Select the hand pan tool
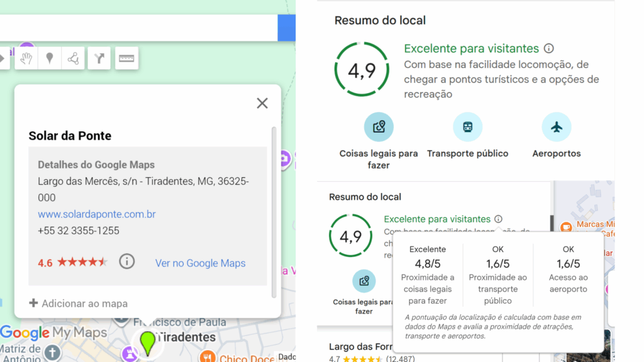The height and width of the screenshot is (362, 644). pos(26,58)
